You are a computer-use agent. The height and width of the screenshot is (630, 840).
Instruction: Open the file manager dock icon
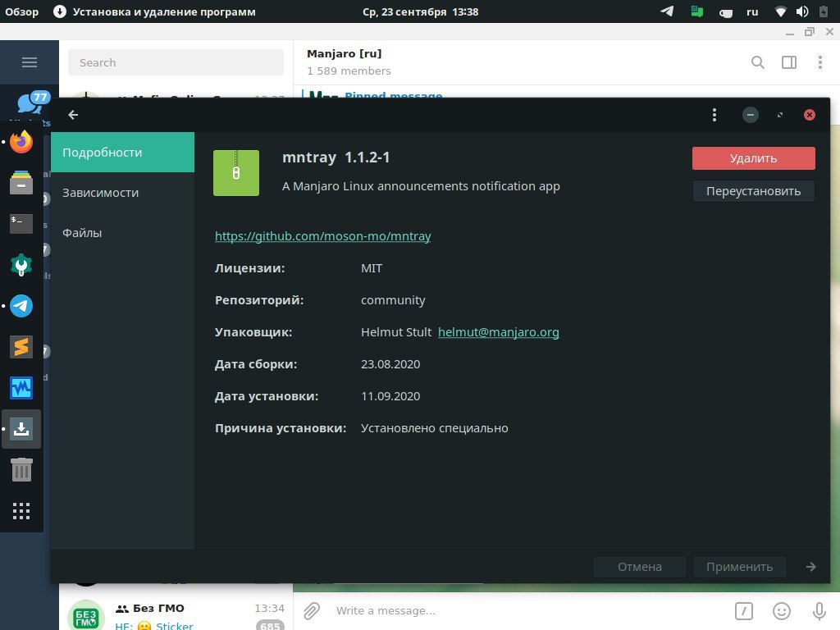pyautogui.click(x=21, y=183)
